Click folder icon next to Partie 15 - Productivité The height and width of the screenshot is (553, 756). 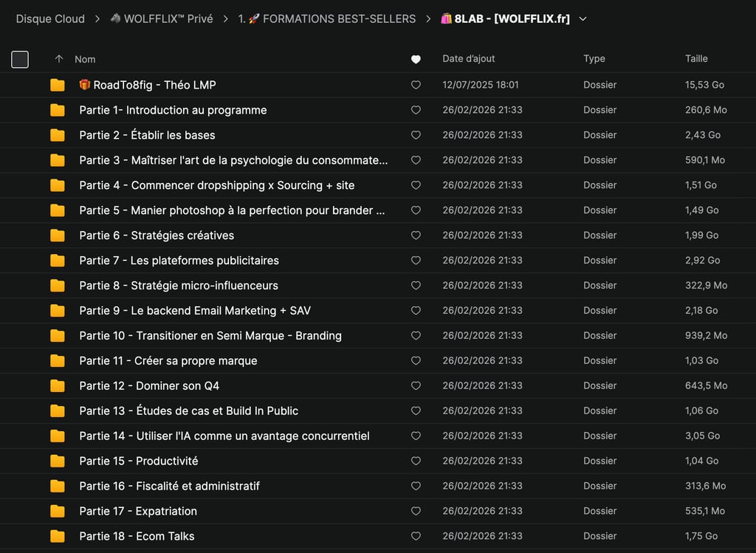coord(58,461)
